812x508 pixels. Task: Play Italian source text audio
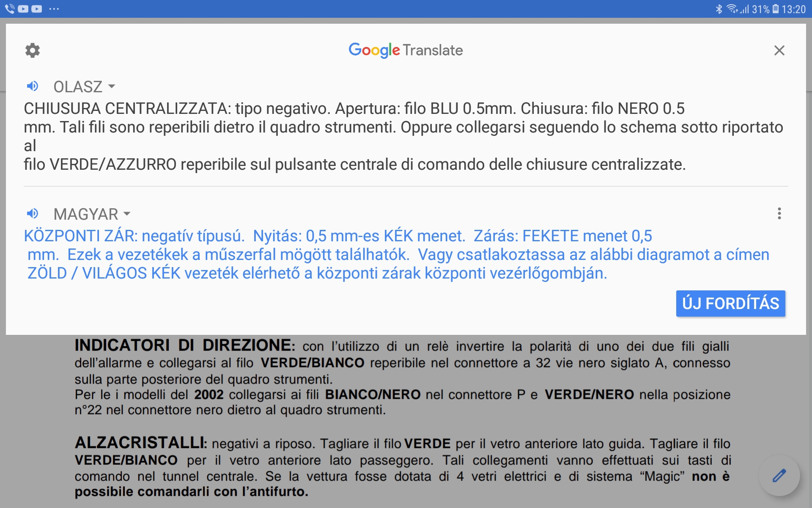(33, 86)
